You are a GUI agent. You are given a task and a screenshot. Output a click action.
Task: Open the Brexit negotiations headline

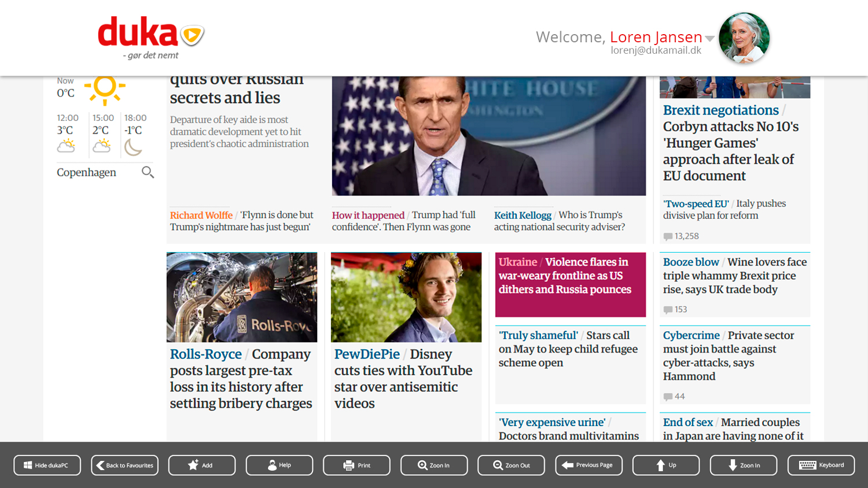tap(731, 143)
